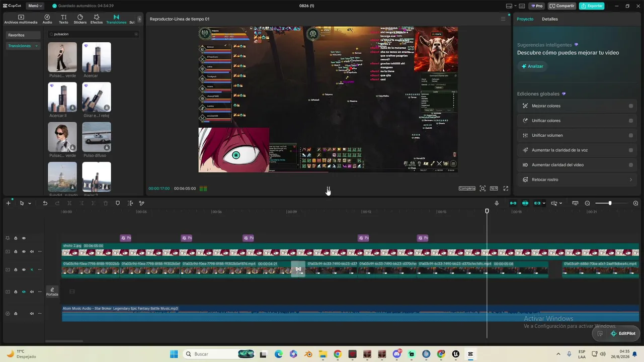This screenshot has height=362, width=644.
Task: Click the split clip tool icon
Action: pyautogui.click(x=69, y=203)
